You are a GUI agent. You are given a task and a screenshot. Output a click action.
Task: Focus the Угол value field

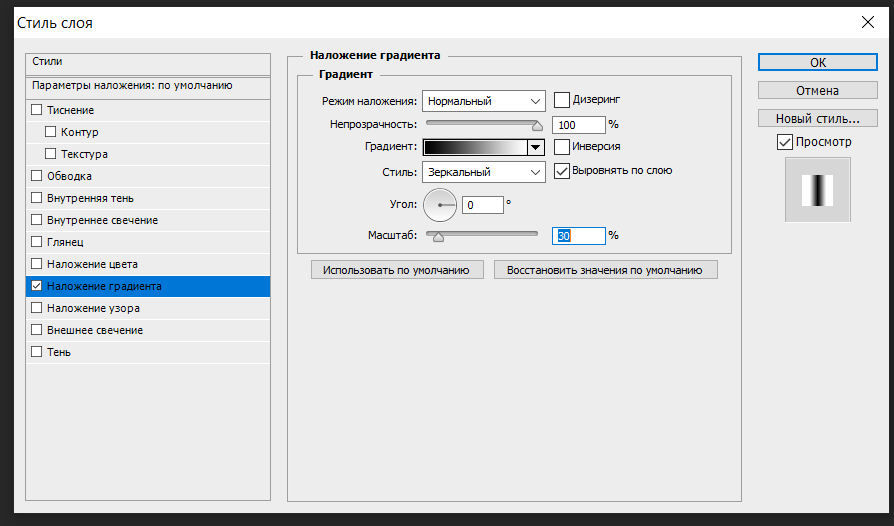point(483,205)
